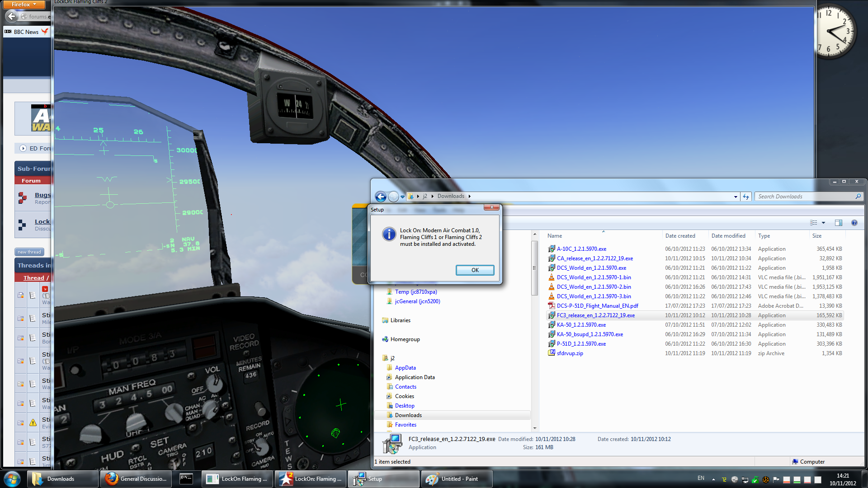This screenshot has height=488, width=868.
Task: Open Cookies folder in tree
Action: click(404, 396)
